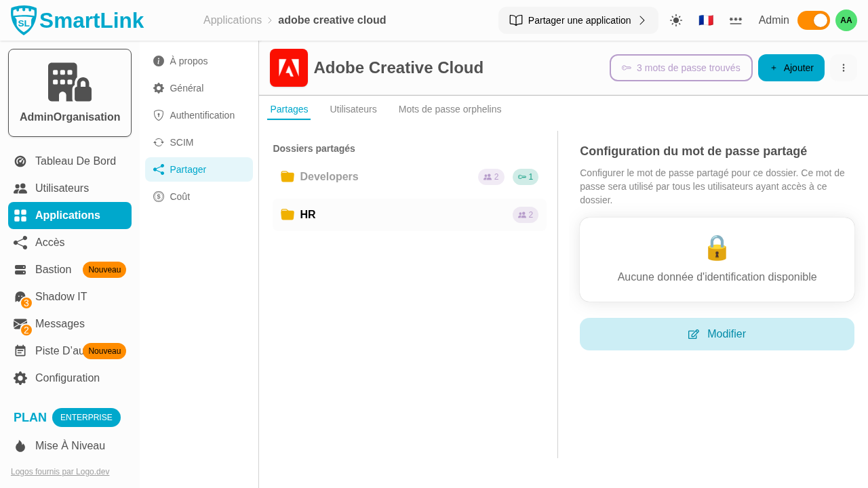Viewport: 868px width, 488px height.
Task: Open the Logos fournis par Logo.dev link
Action: tap(60, 472)
